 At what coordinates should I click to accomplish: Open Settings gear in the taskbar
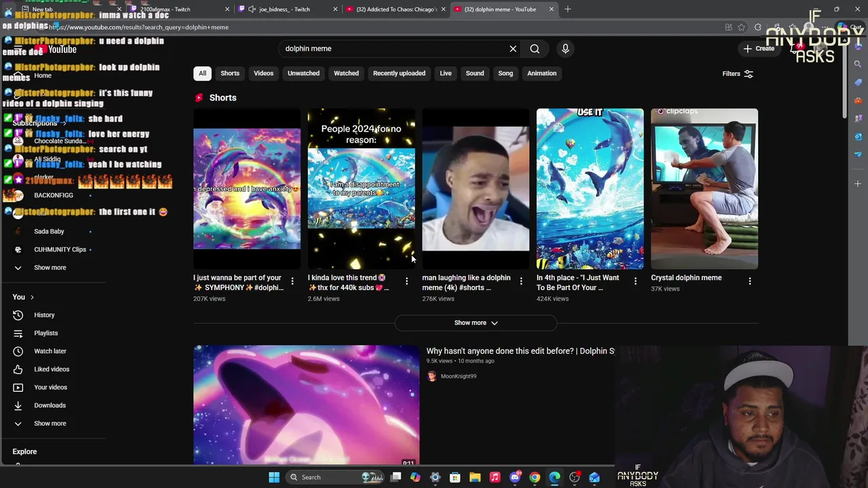click(x=435, y=477)
